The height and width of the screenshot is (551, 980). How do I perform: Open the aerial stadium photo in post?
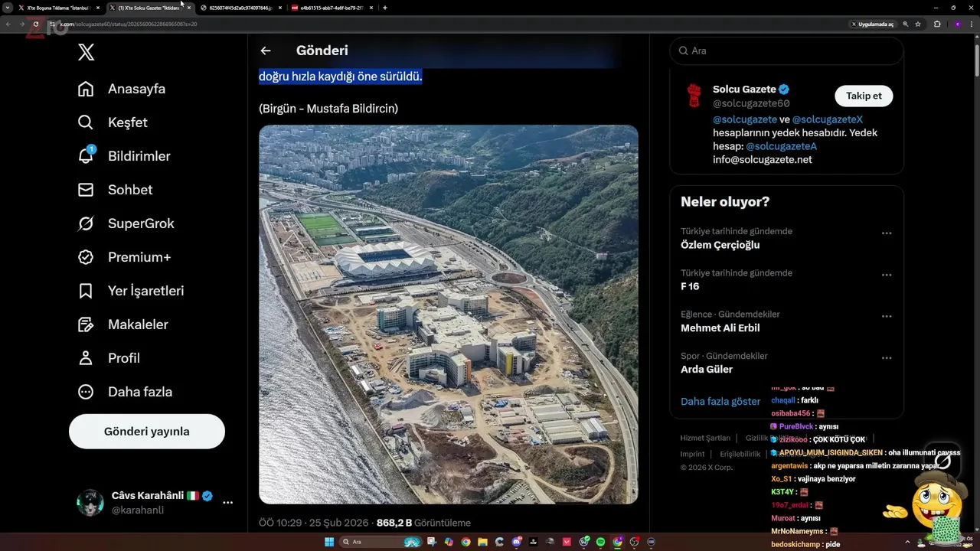[x=448, y=315]
